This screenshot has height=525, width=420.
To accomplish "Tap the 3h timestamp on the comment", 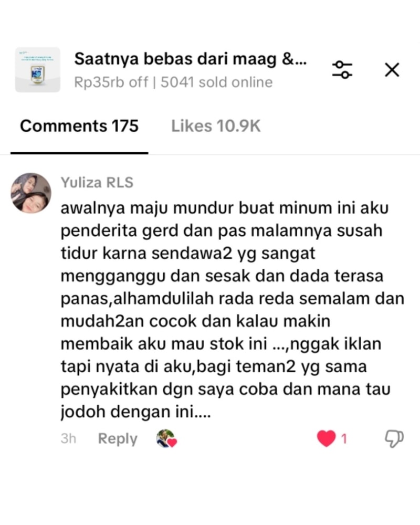I will [68, 438].
